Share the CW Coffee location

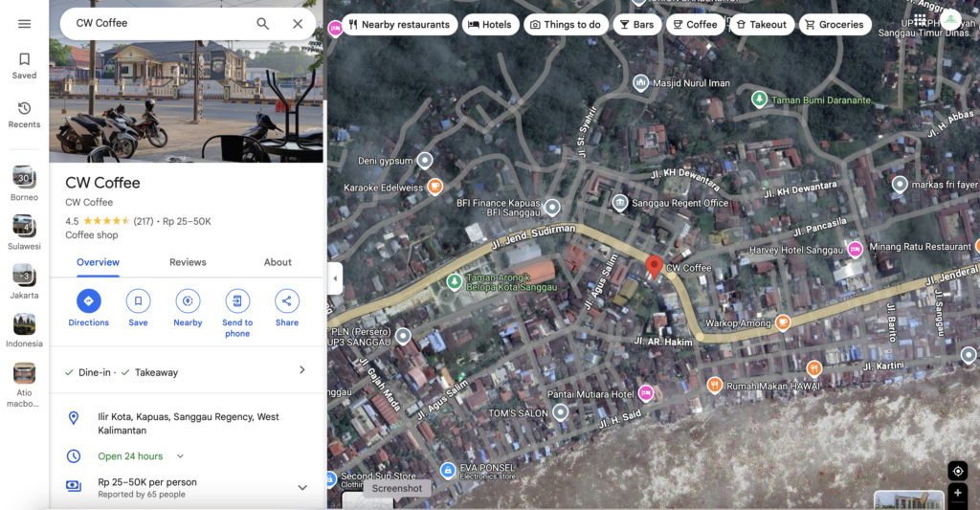point(287,301)
